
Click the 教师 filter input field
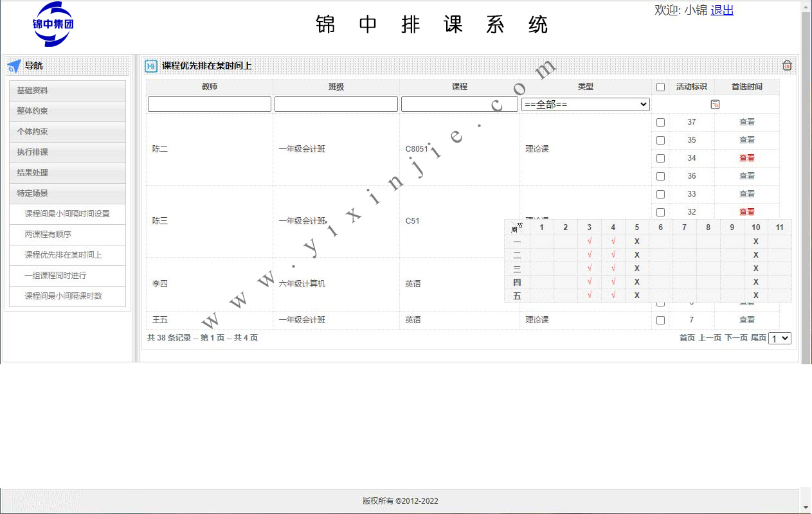(210, 104)
